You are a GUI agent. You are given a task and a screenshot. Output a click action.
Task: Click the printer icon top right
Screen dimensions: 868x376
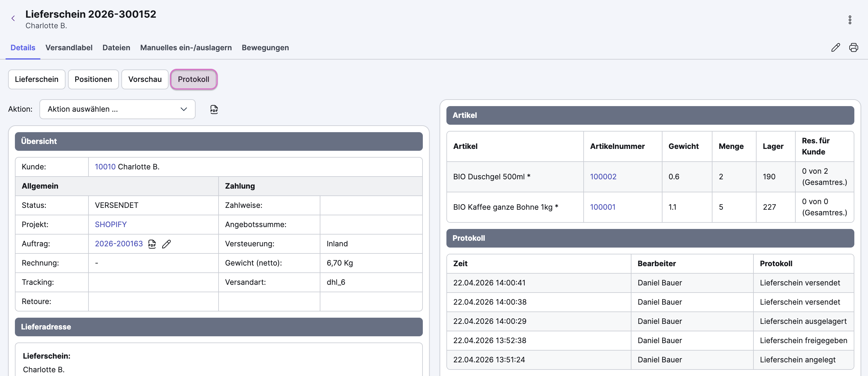pyautogui.click(x=853, y=47)
